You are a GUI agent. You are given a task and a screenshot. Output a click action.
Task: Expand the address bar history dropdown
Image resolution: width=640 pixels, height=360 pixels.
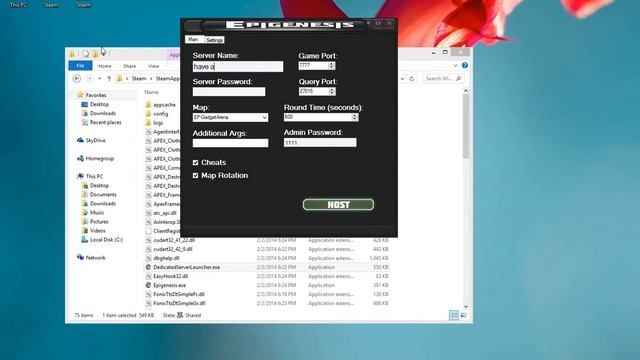click(402, 78)
